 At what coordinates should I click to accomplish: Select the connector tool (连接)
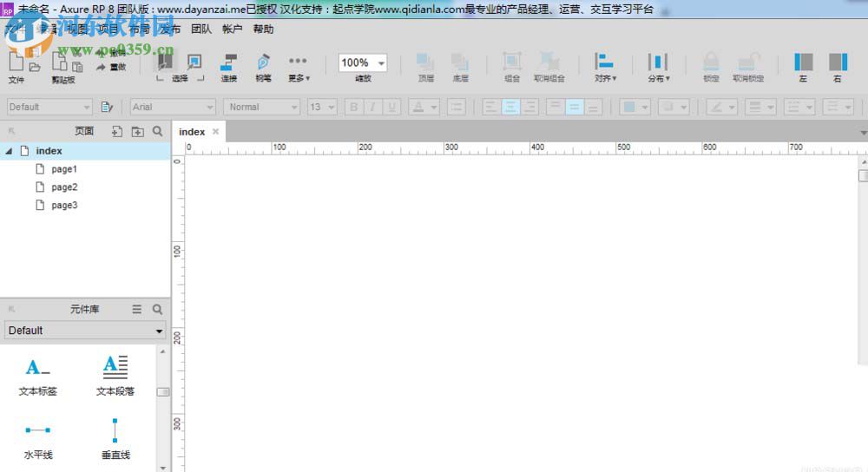[x=228, y=68]
